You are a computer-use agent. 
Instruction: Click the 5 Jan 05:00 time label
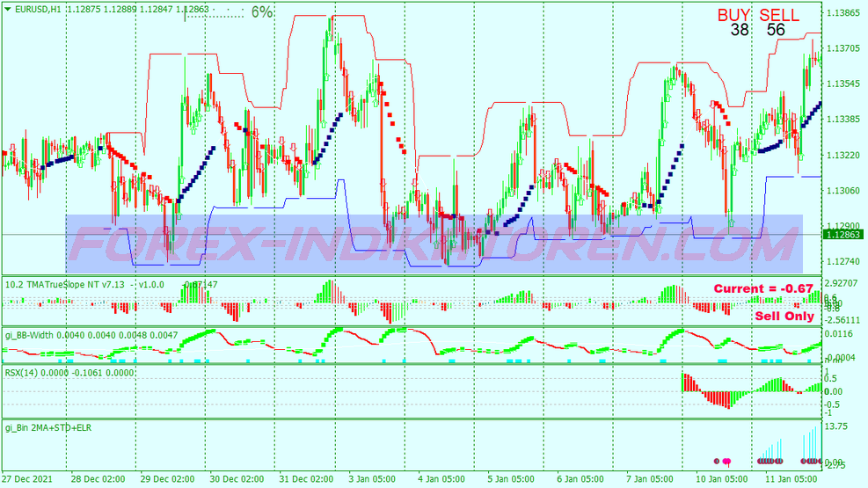(x=511, y=478)
